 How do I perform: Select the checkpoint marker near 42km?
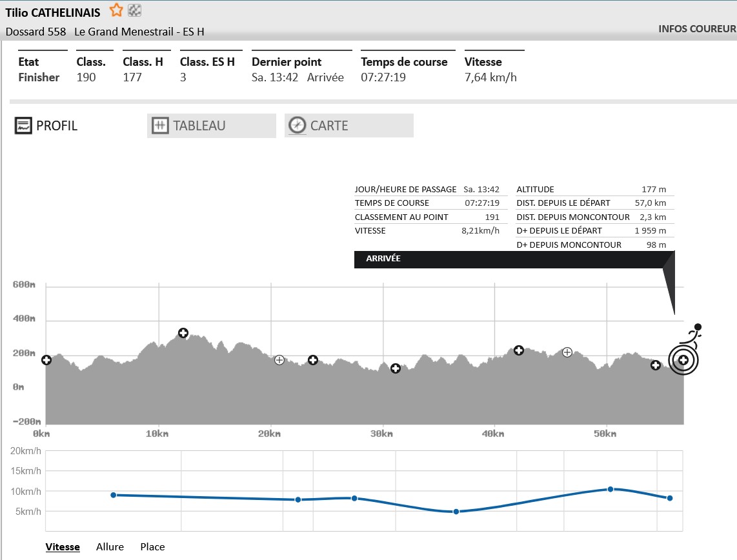click(x=518, y=350)
